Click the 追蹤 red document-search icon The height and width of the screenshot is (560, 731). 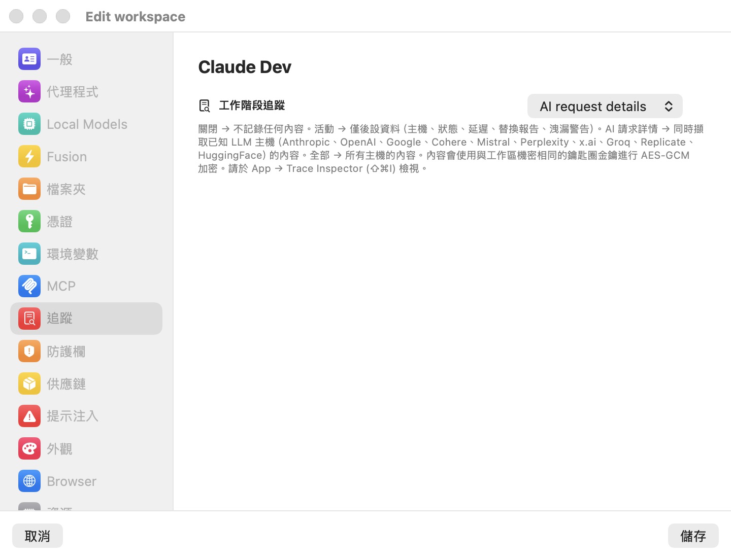coord(29,319)
